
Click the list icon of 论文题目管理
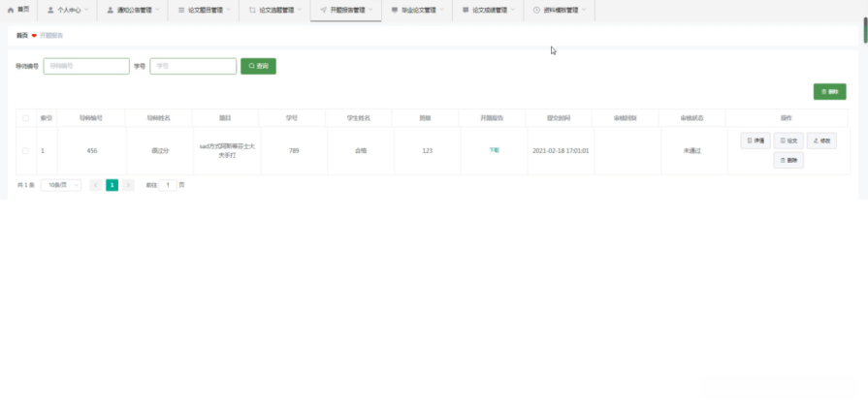coord(181,10)
